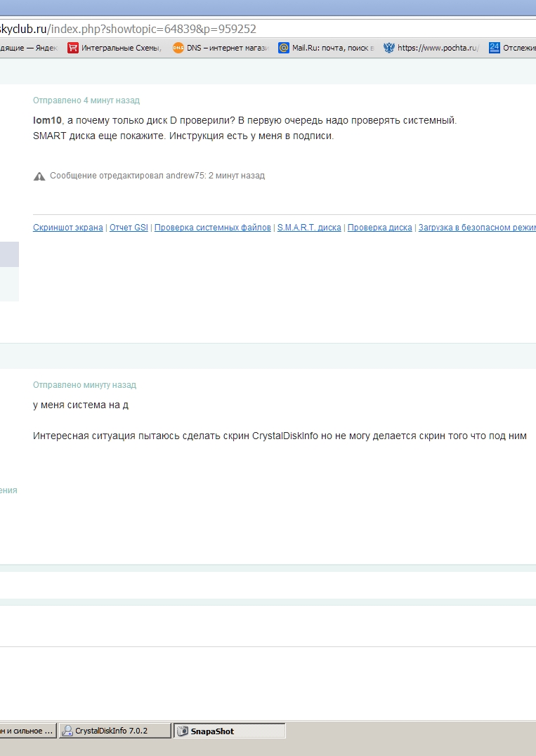Screen dimensions: 536x756
Task: Open the Проверка системных файлов link
Action: [x=213, y=228]
